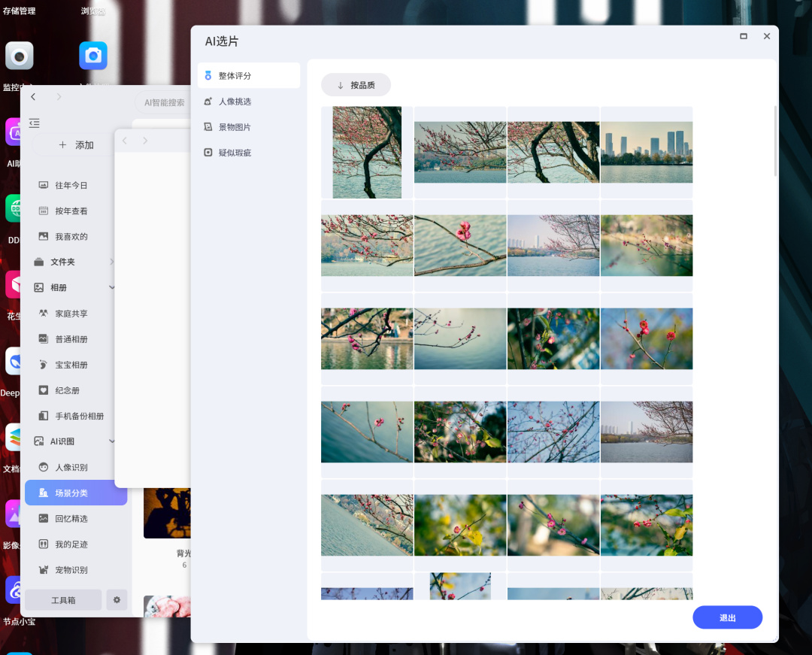Click the 宠物识别 pet icon
The width and height of the screenshot is (812, 655).
(x=44, y=569)
